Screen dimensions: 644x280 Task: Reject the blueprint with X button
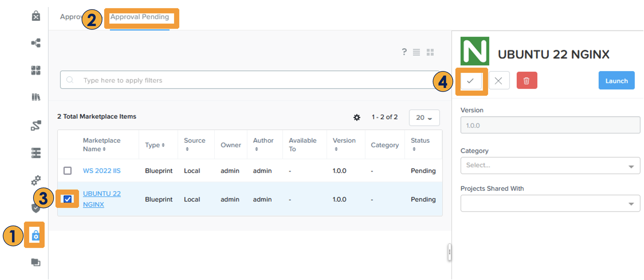[499, 81]
